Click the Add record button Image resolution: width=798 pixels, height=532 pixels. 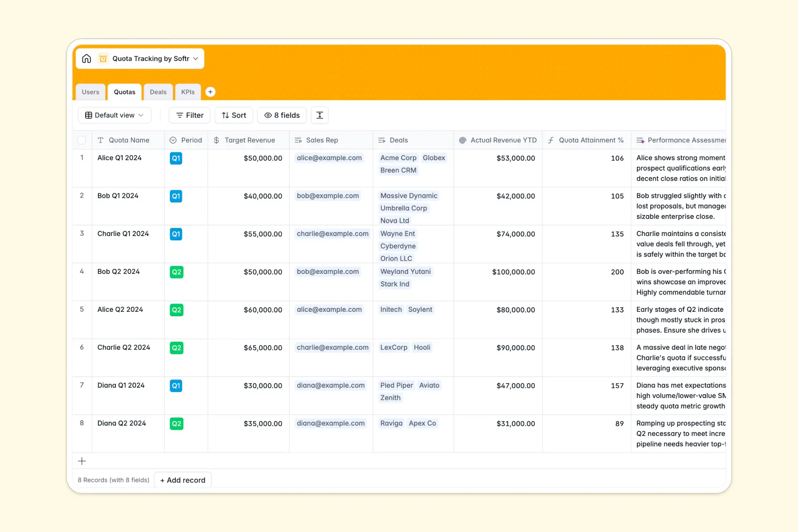182,480
